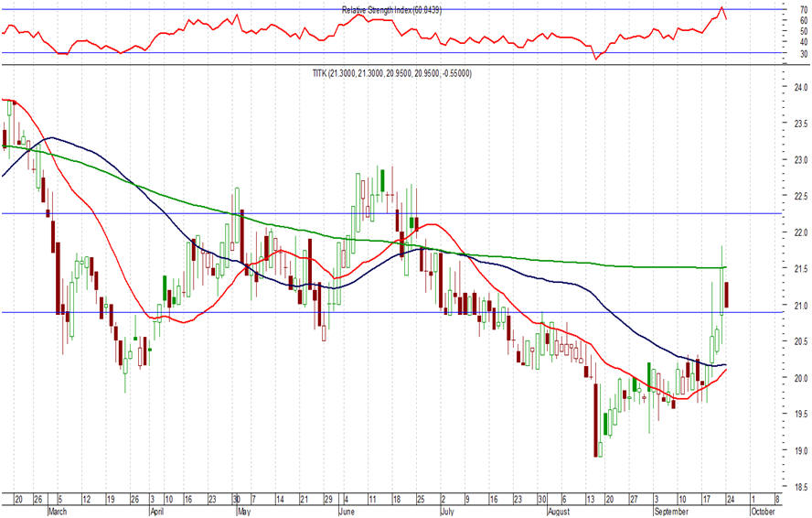The image size is (812, 518).
Task: Click the August month label
Action: [561, 512]
